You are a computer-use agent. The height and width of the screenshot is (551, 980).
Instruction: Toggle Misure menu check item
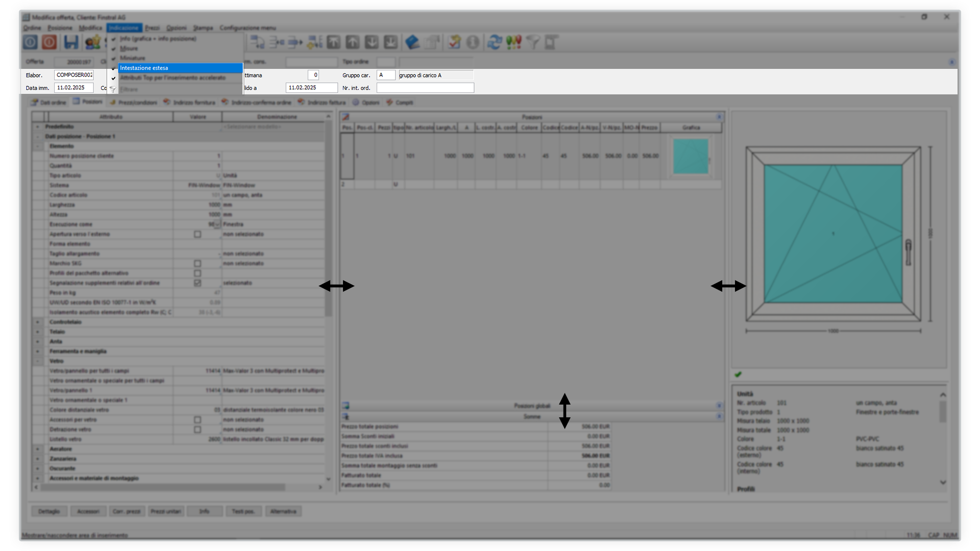pyautogui.click(x=175, y=48)
